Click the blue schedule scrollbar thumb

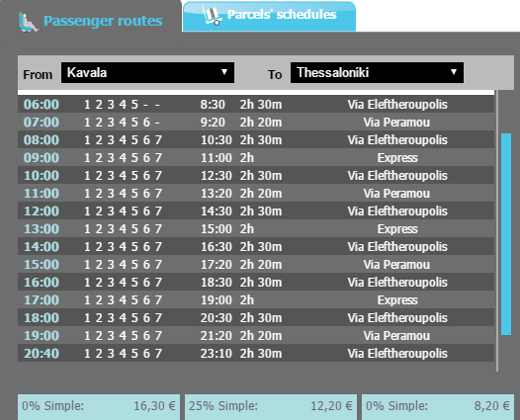tap(506, 234)
